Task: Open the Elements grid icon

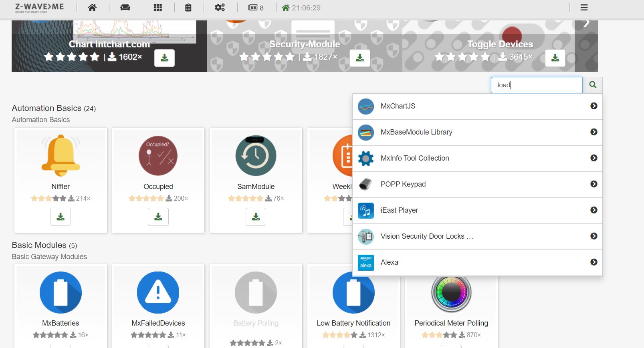Action: click(x=158, y=8)
